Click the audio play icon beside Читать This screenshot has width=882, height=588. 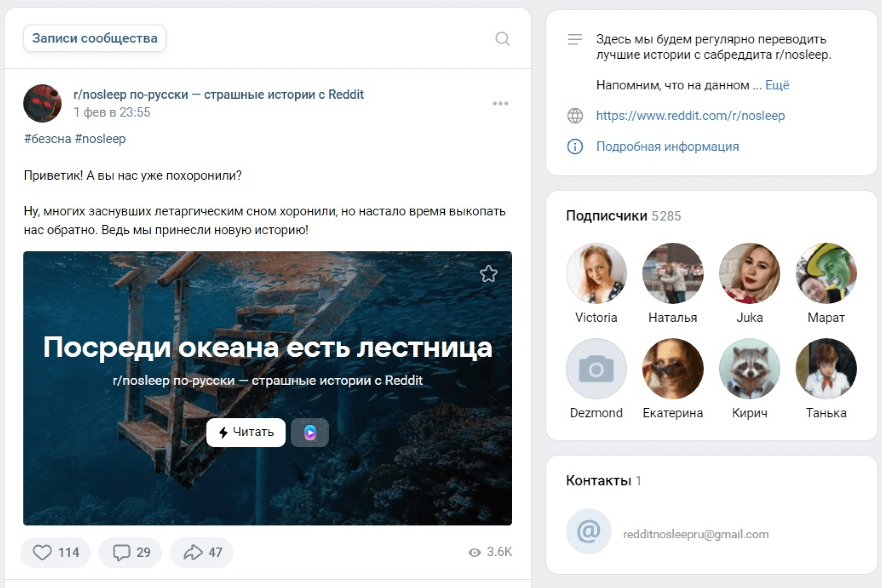(x=310, y=432)
